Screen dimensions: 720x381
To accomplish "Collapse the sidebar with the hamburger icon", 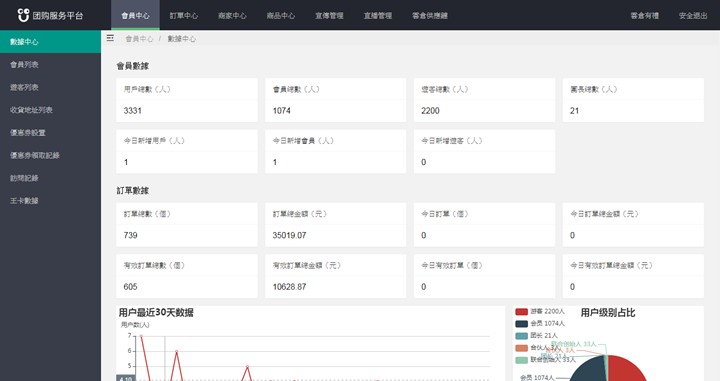I will pos(110,38).
